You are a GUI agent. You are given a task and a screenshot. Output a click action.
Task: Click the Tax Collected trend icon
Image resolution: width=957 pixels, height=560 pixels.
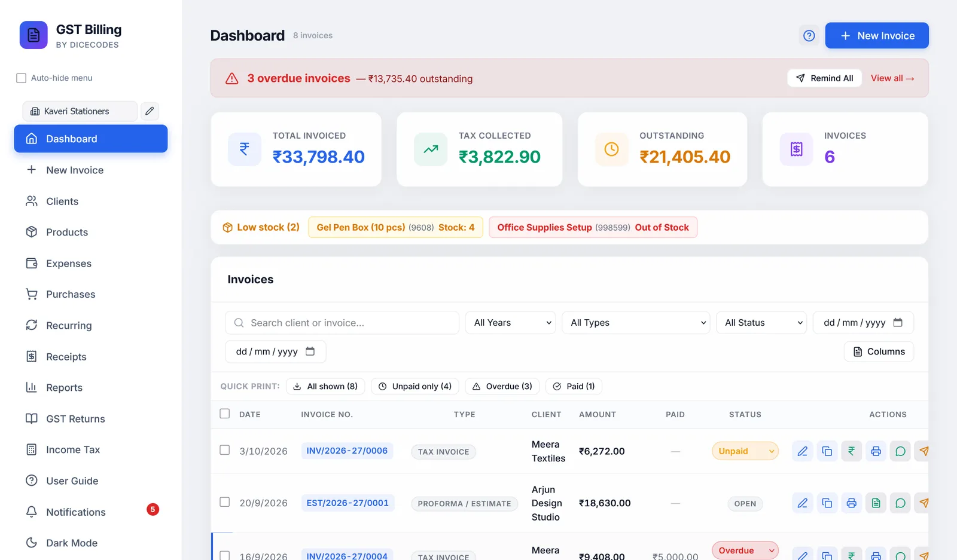click(x=431, y=149)
